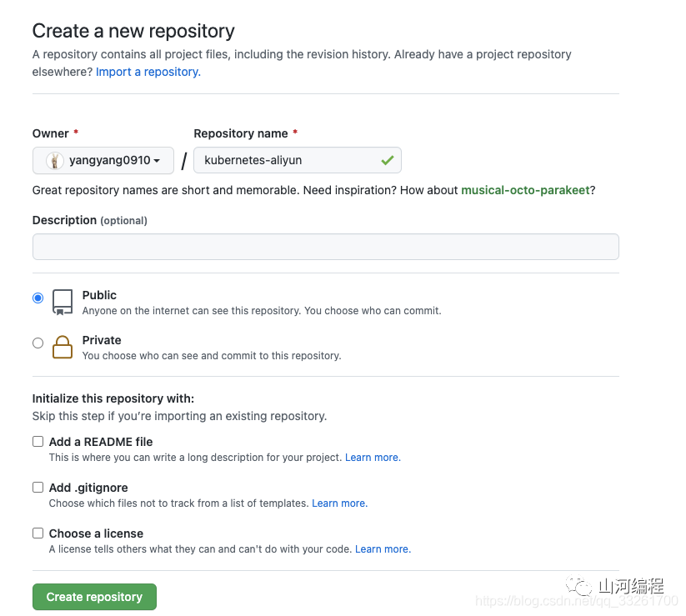Click the Create repository button
Viewport: 686px width, 616px height.
[x=94, y=597]
